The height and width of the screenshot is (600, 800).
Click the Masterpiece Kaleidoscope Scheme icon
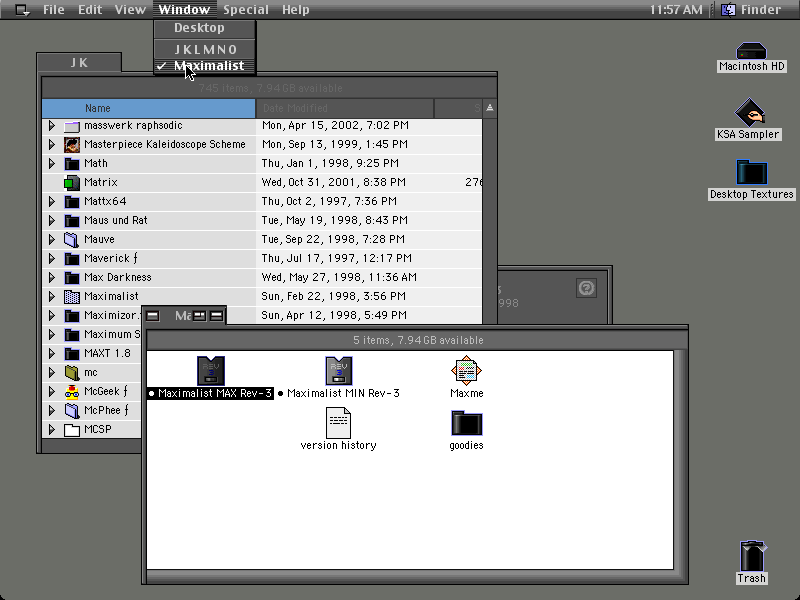[x=72, y=144]
